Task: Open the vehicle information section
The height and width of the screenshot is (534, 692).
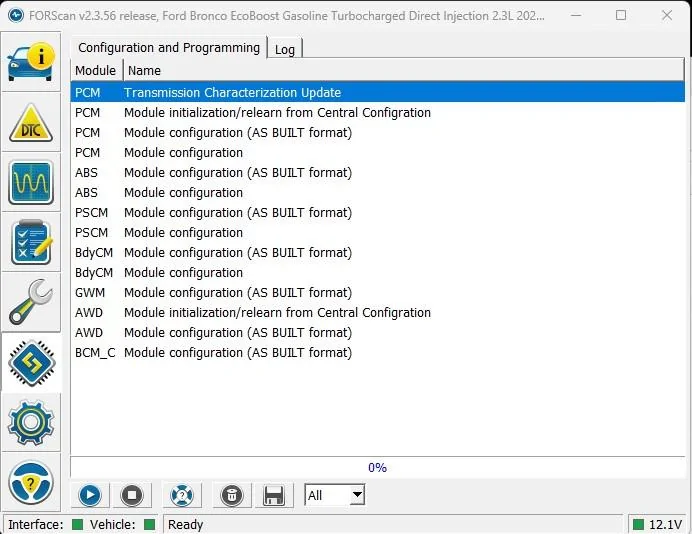Action: tap(31, 62)
